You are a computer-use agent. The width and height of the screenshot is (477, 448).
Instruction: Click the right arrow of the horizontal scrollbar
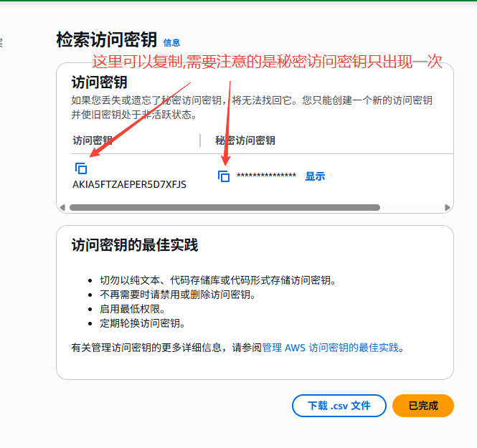pyautogui.click(x=449, y=207)
